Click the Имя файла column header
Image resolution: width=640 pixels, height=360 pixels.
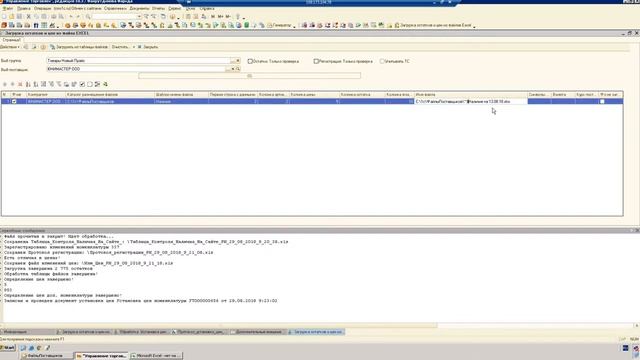pyautogui.click(x=471, y=94)
